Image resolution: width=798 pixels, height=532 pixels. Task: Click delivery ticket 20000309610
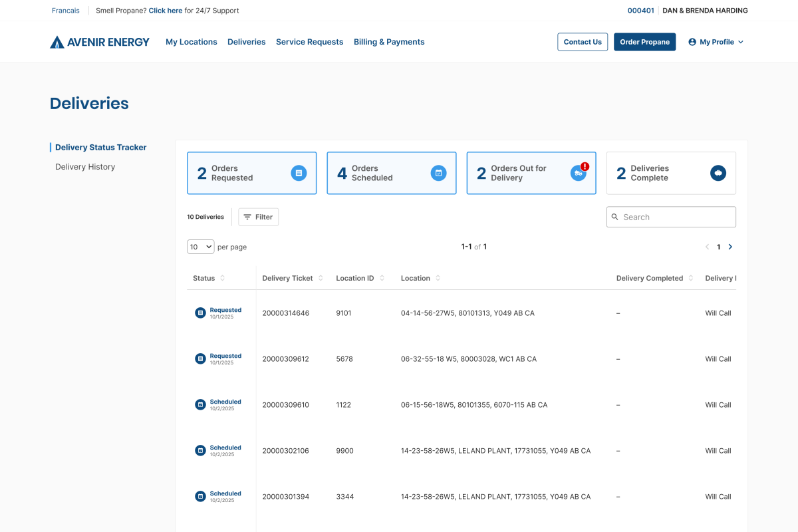click(x=286, y=405)
